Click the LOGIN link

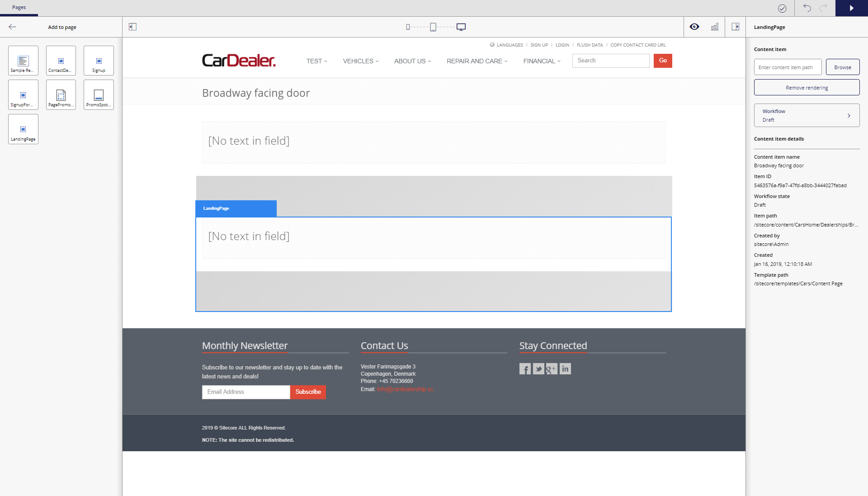tap(562, 45)
